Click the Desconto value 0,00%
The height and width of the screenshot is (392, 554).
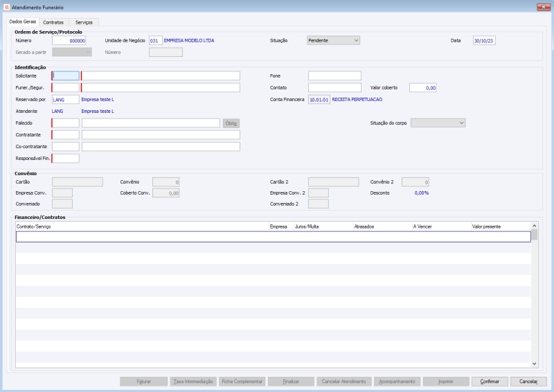pos(422,193)
